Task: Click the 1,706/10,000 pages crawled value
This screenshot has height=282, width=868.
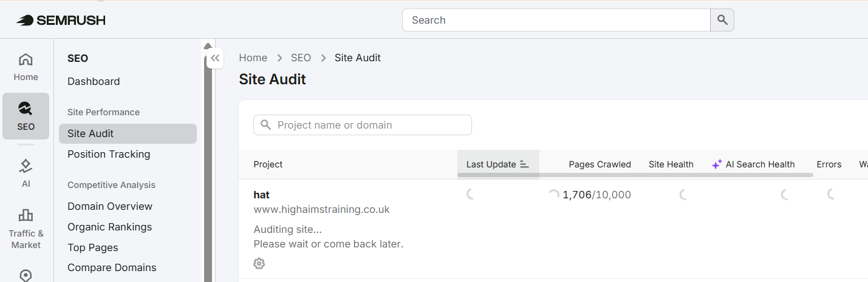Action: tap(597, 195)
